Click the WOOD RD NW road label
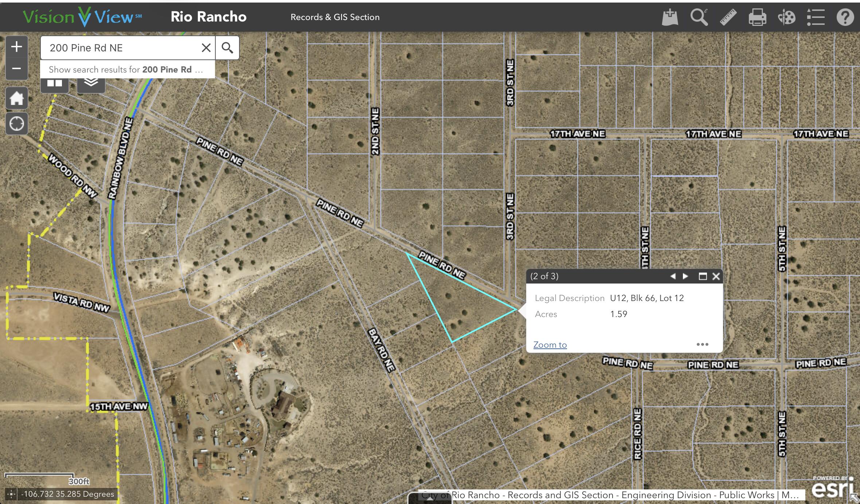 coord(72,176)
